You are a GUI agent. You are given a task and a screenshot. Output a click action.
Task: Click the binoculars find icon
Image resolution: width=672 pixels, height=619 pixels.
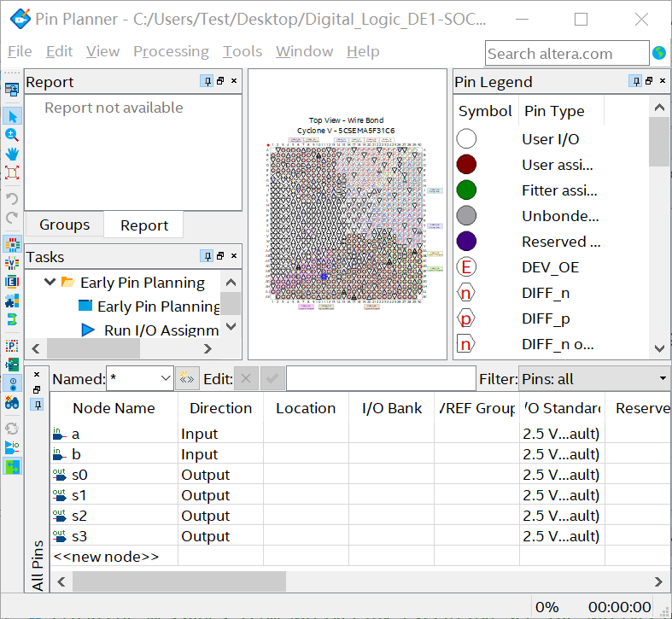(12, 402)
